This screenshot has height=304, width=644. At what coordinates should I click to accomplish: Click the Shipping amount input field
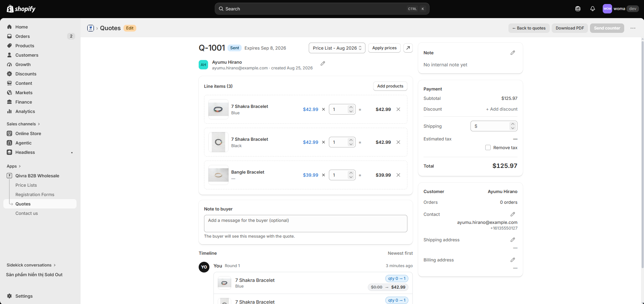pyautogui.click(x=494, y=126)
